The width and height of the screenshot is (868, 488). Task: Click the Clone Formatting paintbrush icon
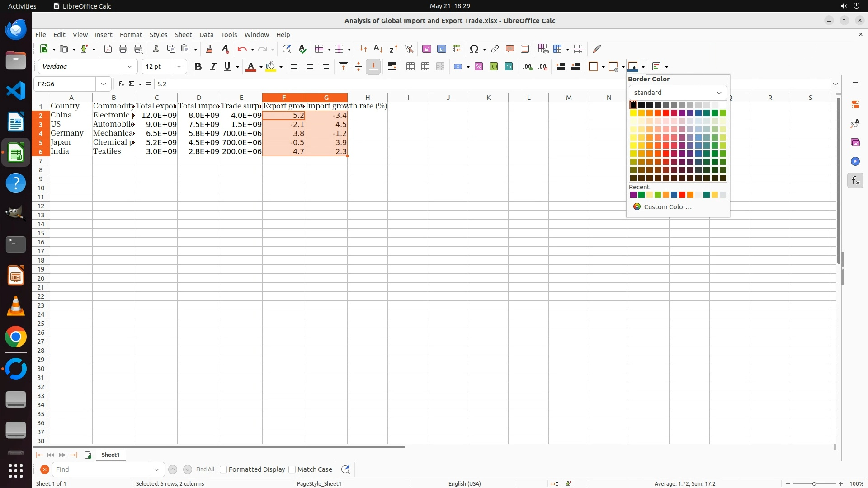pyautogui.click(x=209, y=49)
